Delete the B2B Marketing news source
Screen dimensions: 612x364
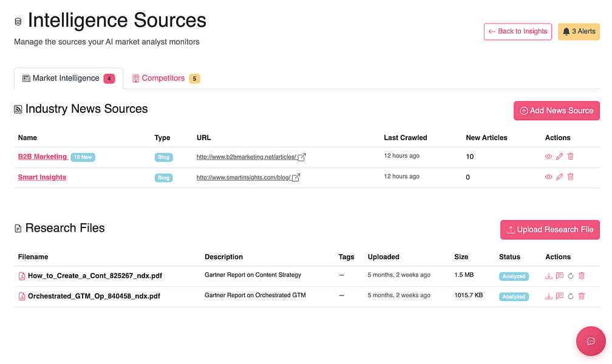tap(570, 156)
